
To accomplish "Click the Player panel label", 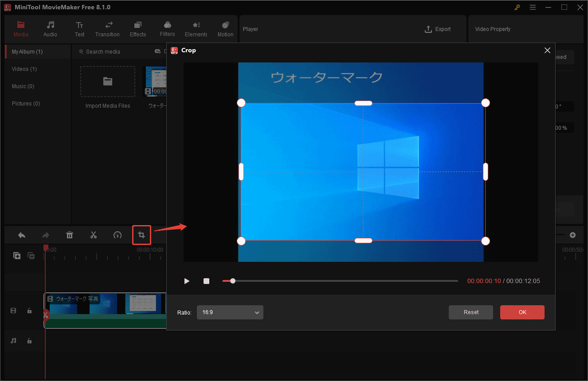I will [251, 29].
